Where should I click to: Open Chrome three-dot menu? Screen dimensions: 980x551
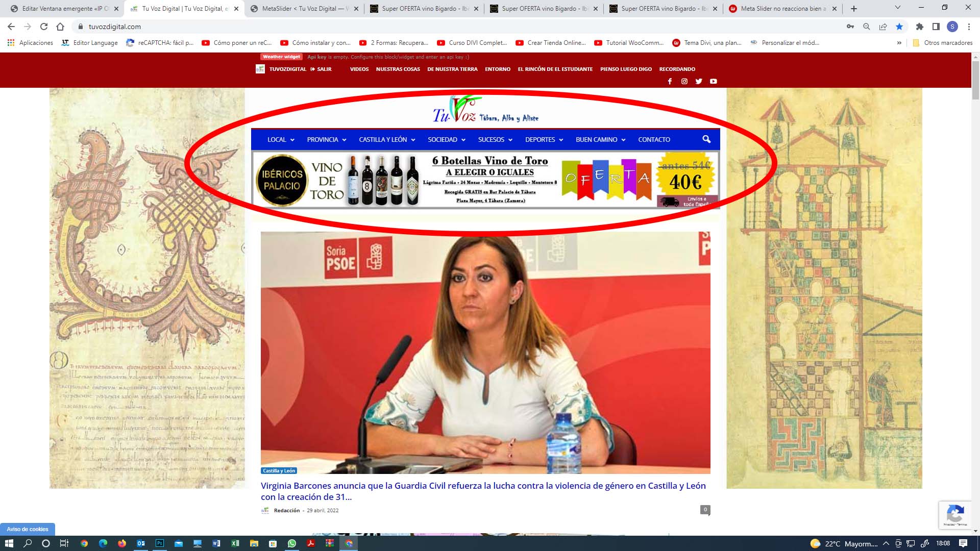pyautogui.click(x=969, y=27)
